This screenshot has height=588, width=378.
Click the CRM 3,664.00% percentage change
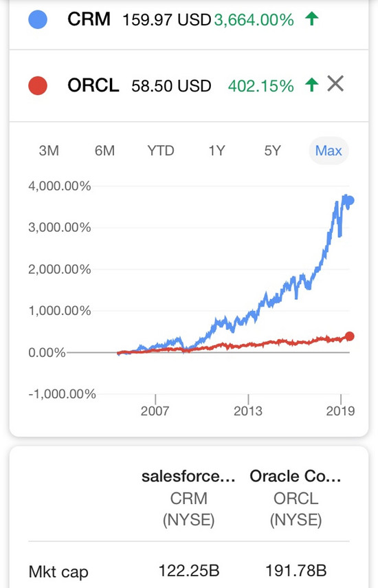coord(254,20)
